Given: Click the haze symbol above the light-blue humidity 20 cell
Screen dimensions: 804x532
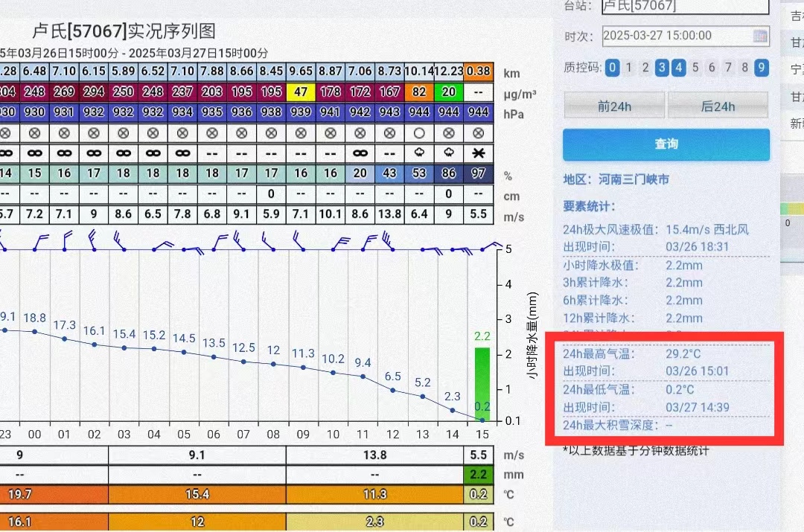Looking at the screenshot, I should pos(360,153).
